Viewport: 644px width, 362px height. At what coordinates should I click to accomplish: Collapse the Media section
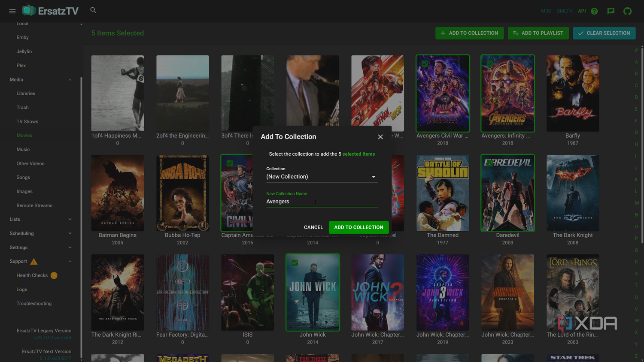tap(70, 80)
